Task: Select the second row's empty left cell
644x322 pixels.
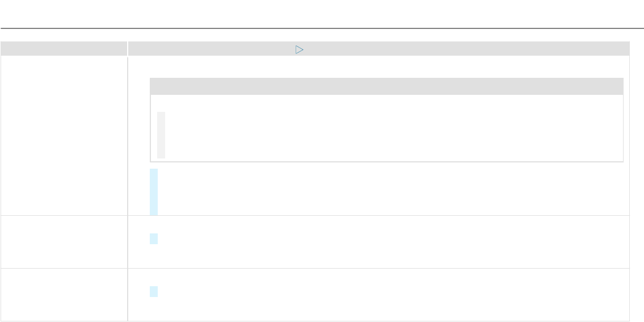Action: pyautogui.click(x=64, y=241)
